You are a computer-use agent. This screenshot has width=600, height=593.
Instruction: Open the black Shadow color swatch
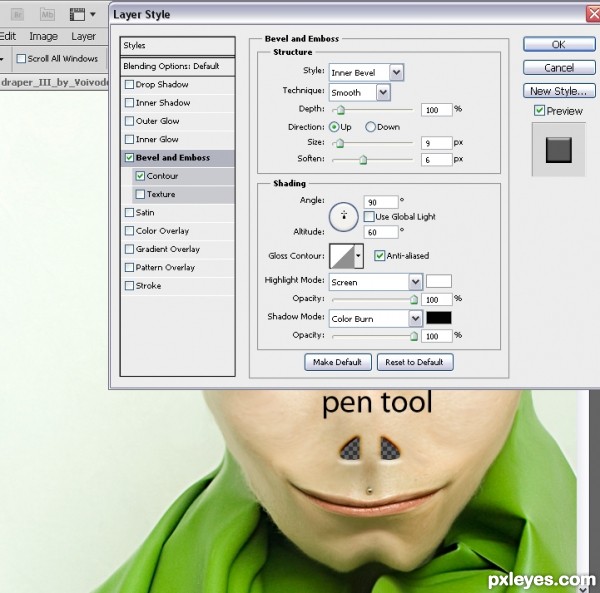coord(439,318)
